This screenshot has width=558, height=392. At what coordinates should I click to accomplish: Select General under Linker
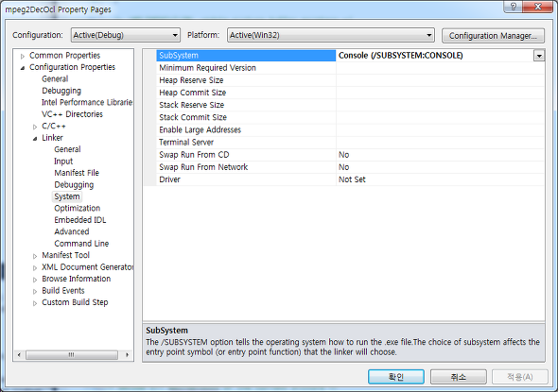(67, 149)
